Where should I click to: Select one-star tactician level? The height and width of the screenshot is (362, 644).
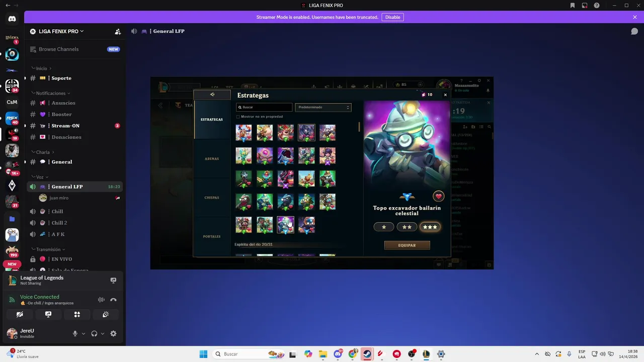384,227
